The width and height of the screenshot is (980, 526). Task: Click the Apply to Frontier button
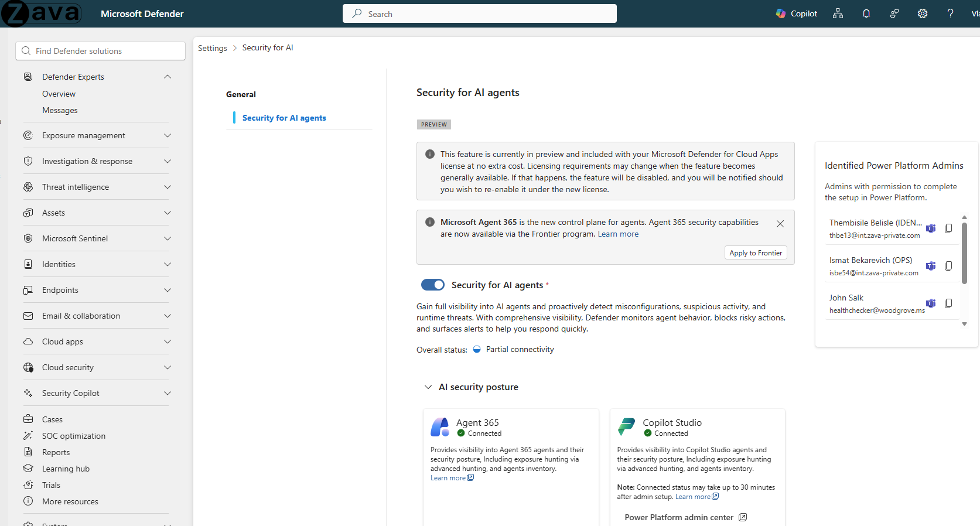[756, 253]
